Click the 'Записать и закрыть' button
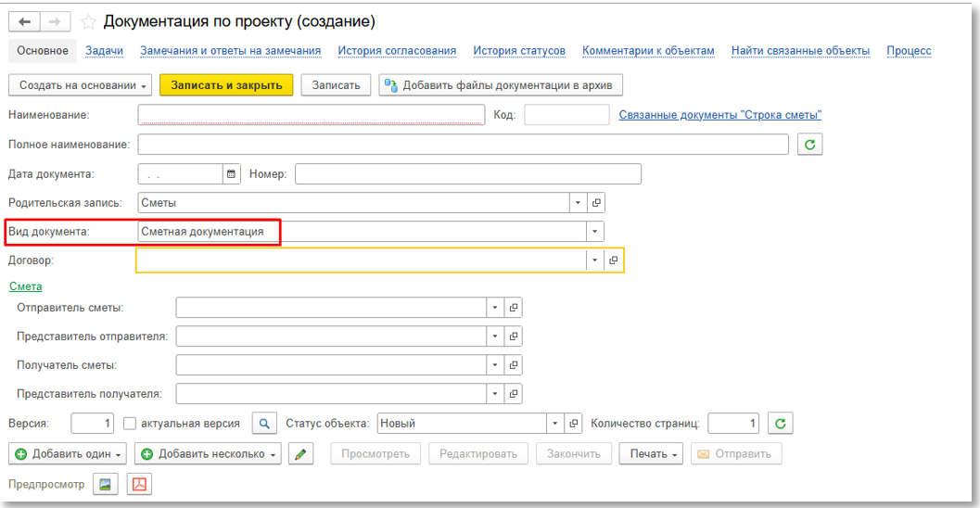This screenshot has height=508, width=980. coord(226,85)
